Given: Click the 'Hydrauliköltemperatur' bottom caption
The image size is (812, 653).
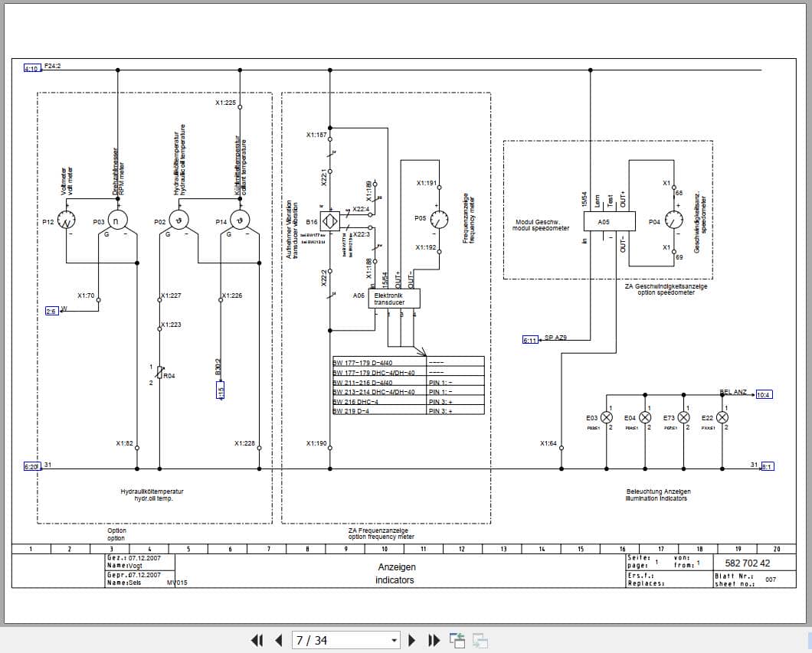Looking at the screenshot, I should (x=152, y=491).
